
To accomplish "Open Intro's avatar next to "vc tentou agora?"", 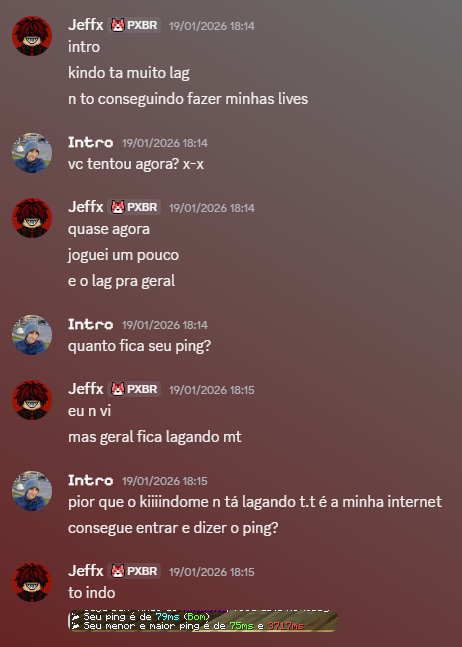I will pos(32,153).
